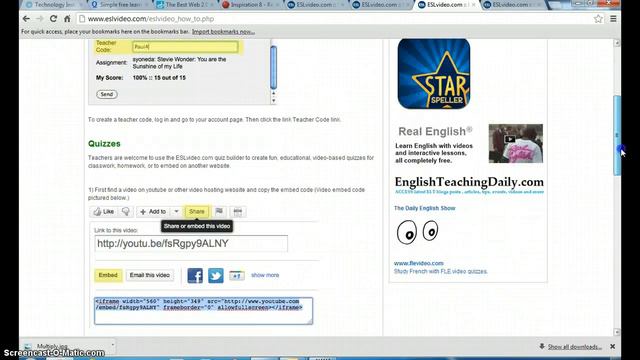Click the Send button under My Score
The width and height of the screenshot is (640, 360).
point(107,94)
